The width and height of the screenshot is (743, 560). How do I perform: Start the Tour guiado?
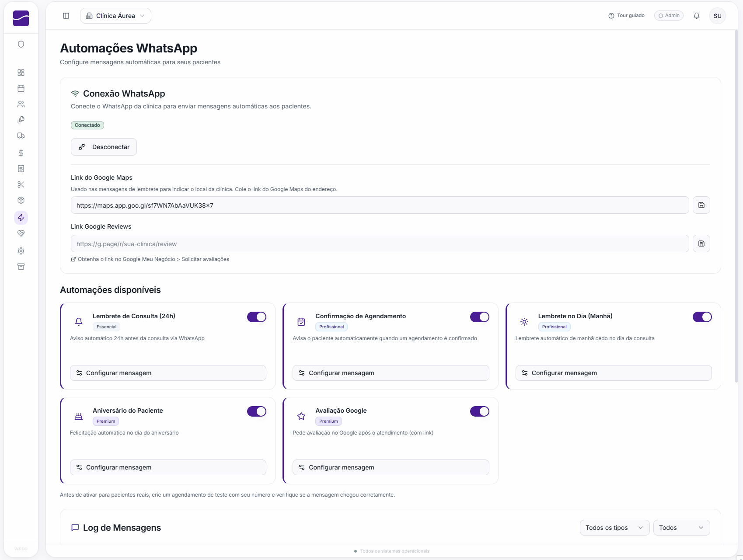pyautogui.click(x=626, y=16)
